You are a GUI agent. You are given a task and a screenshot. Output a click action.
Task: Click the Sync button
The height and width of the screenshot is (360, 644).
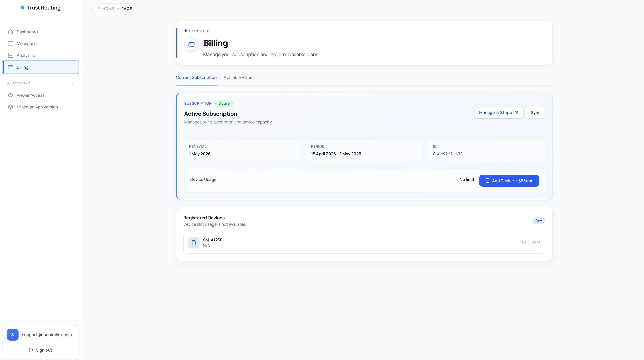(535, 112)
